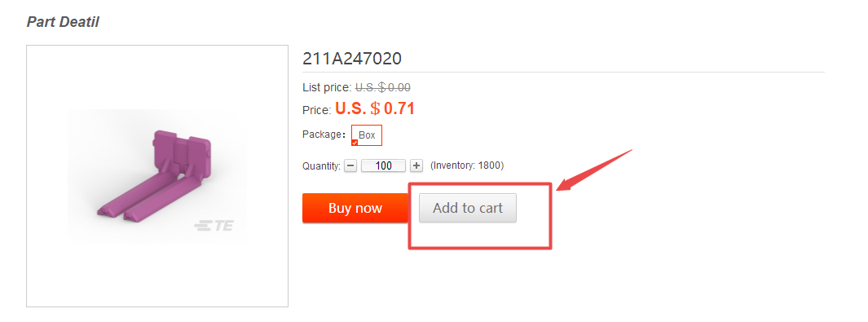
Task: Click the plus quantity button
Action: tap(416, 165)
